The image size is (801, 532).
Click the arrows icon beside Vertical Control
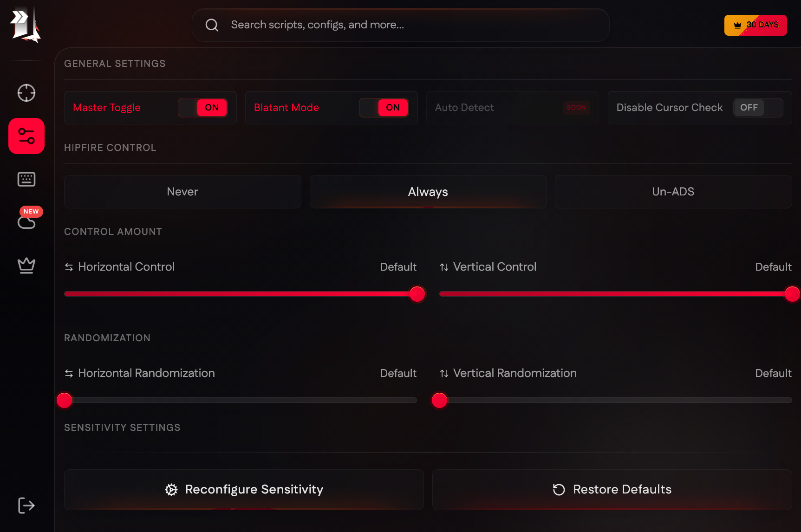click(444, 267)
